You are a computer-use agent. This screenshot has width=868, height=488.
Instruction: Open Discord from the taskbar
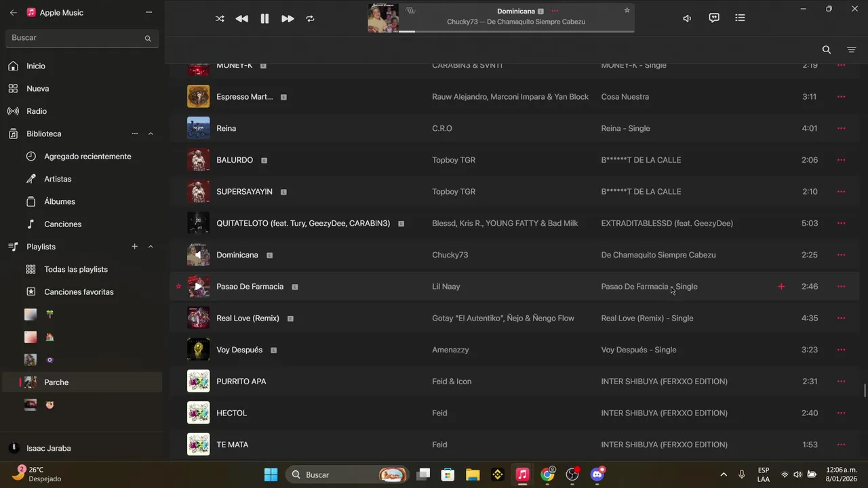point(597,474)
